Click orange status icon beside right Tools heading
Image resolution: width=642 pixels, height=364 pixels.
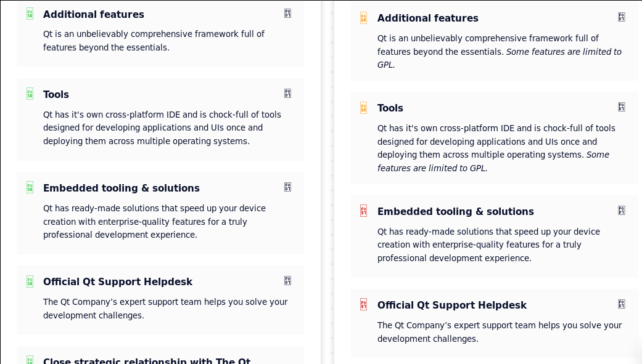point(364,108)
